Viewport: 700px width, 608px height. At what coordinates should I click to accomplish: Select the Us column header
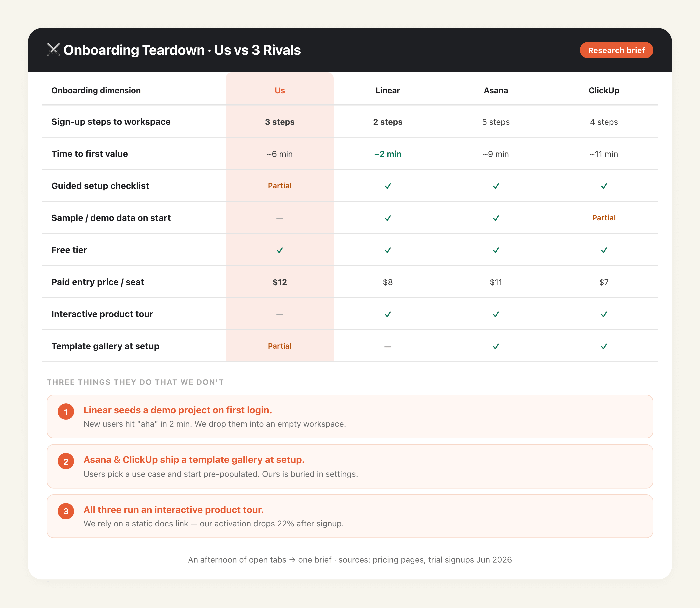[280, 91]
